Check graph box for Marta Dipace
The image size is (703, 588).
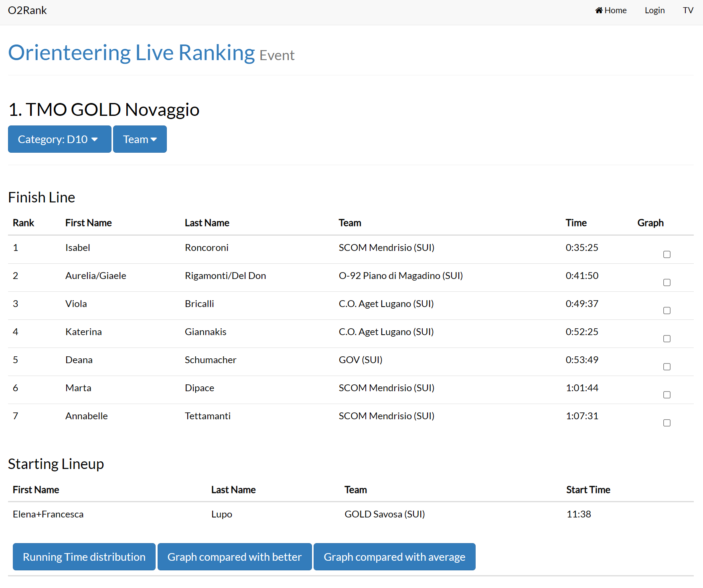pyautogui.click(x=667, y=395)
